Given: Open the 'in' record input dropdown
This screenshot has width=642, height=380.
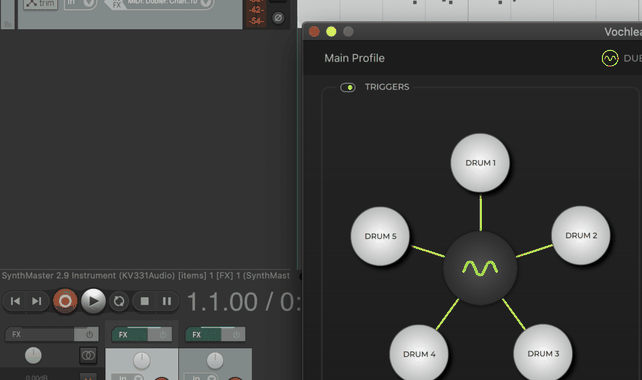Looking at the screenshot, I should pyautogui.click(x=80, y=4).
